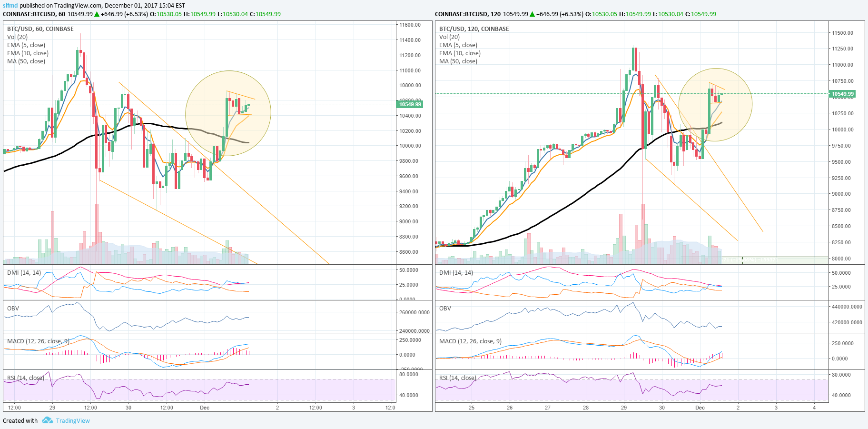
Task: Toggle the Vol (20) indicator on left chart
Action: pyautogui.click(x=17, y=37)
